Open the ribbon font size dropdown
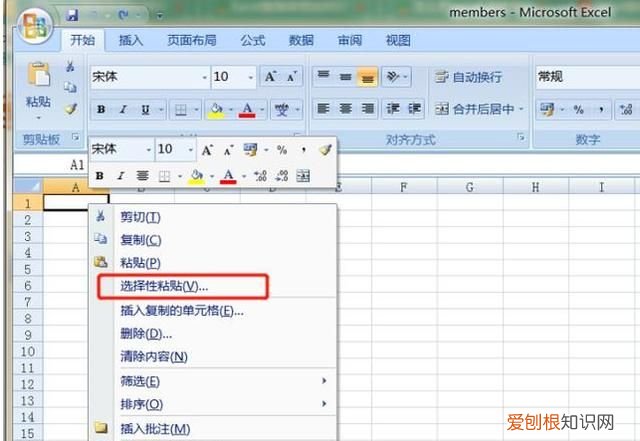This screenshot has height=441, width=640. tap(251, 77)
